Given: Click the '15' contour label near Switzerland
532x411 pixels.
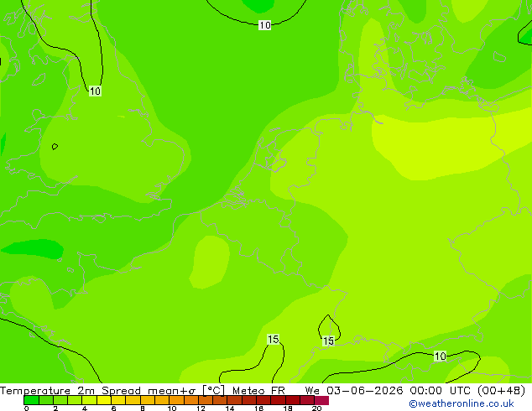Looking at the screenshot, I should [328, 341].
